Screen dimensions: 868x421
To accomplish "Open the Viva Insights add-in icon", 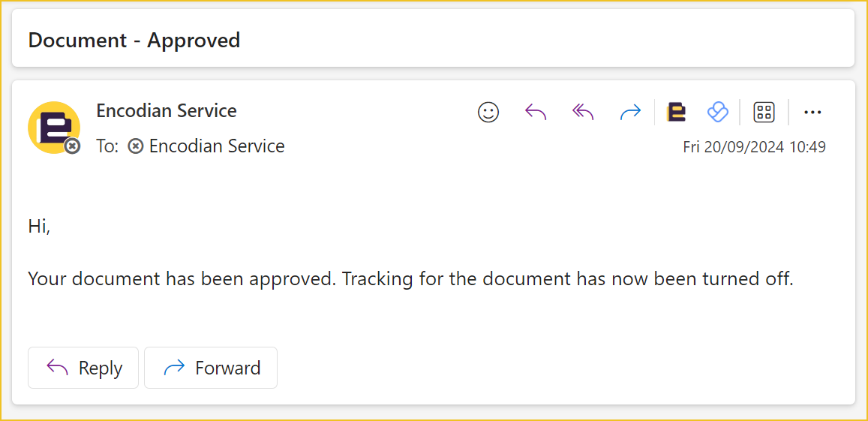I will 718,113.
